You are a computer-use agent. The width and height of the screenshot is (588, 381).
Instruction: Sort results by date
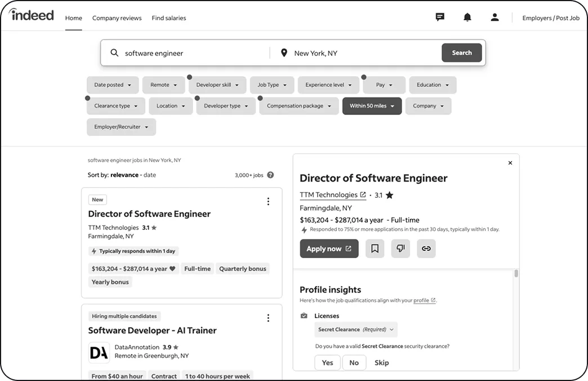pyautogui.click(x=150, y=175)
